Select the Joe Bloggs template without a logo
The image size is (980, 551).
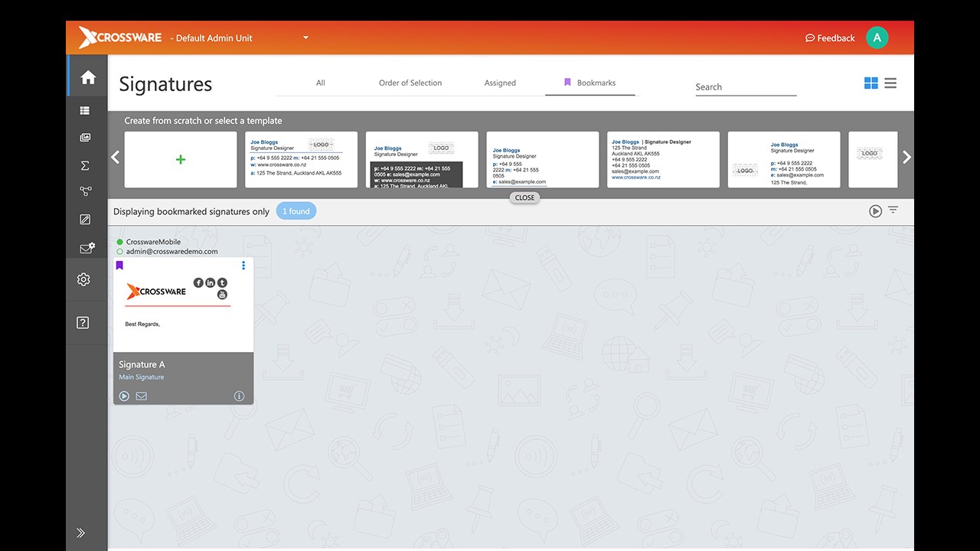pyautogui.click(x=542, y=159)
